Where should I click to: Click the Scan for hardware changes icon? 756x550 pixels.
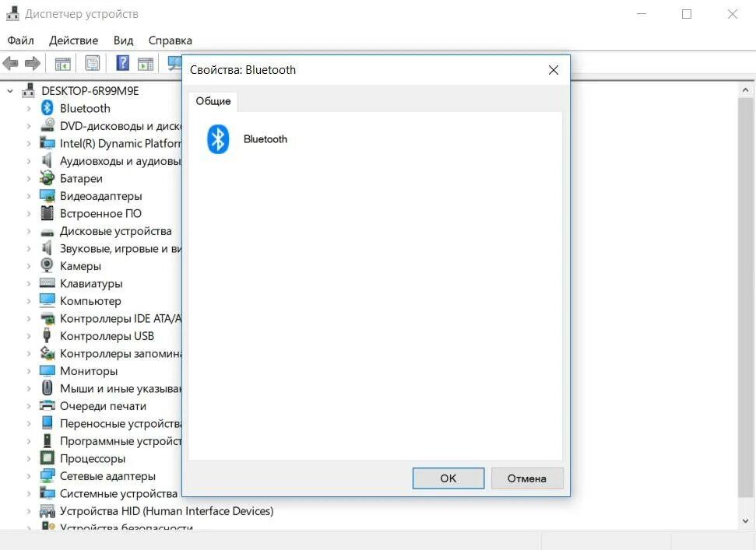[174, 62]
